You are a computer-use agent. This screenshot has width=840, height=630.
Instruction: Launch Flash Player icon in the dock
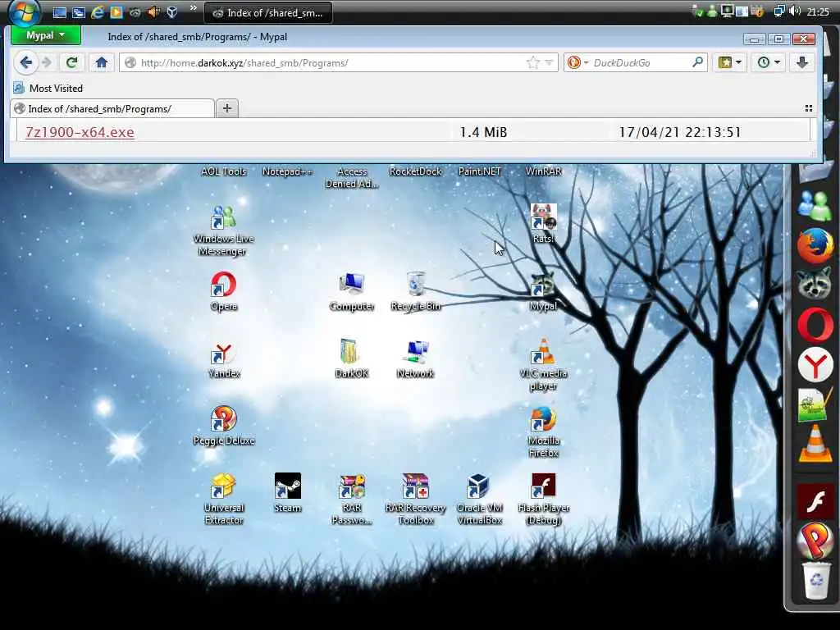tap(815, 501)
